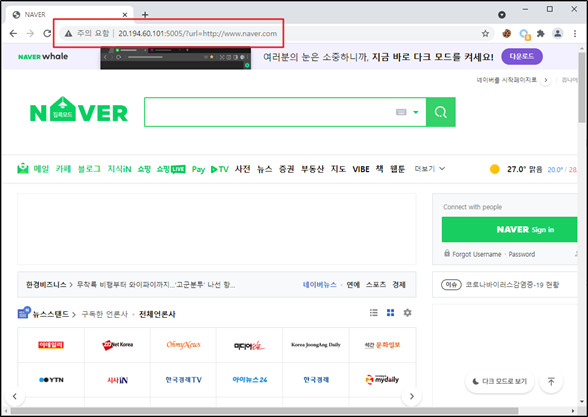Open a new browser tab
Viewport: 588px width, 417px height.
145,15
